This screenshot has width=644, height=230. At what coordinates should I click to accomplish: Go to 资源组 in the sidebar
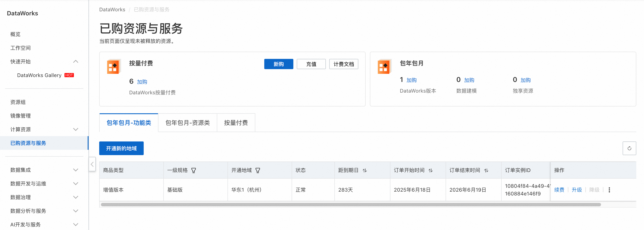tap(18, 102)
